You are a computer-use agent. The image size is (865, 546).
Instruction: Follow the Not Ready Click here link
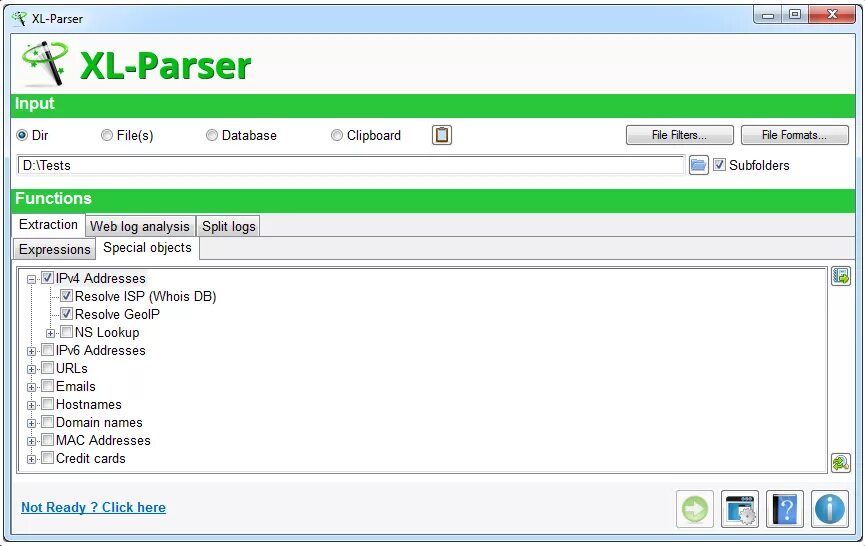93,507
